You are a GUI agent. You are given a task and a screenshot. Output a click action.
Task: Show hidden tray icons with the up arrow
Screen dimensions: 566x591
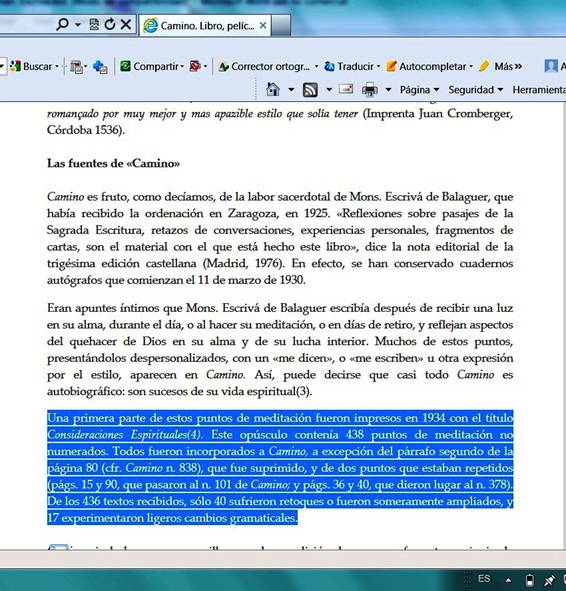(508, 580)
